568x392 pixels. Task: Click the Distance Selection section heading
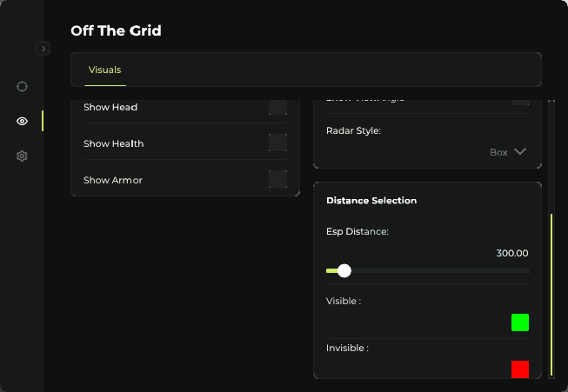point(371,201)
